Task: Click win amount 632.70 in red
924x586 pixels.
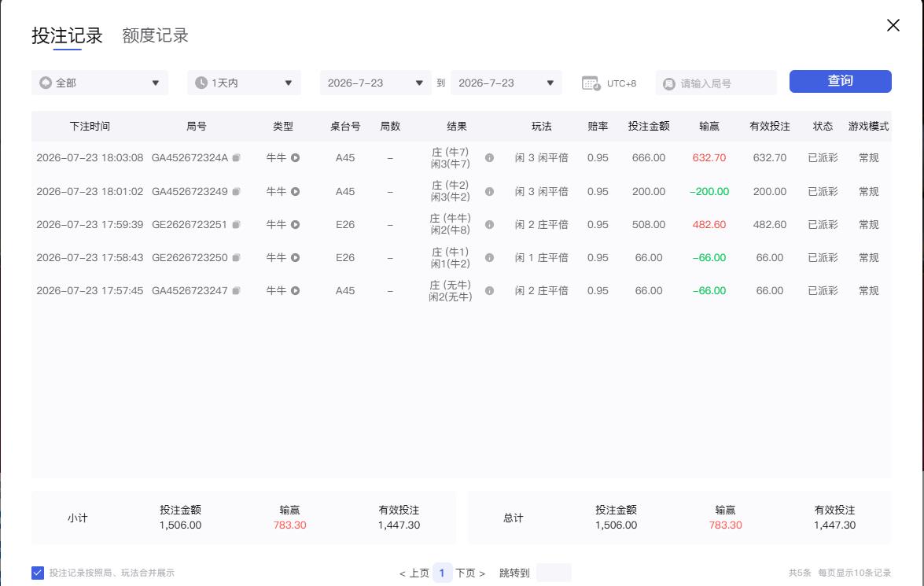Action: point(709,158)
